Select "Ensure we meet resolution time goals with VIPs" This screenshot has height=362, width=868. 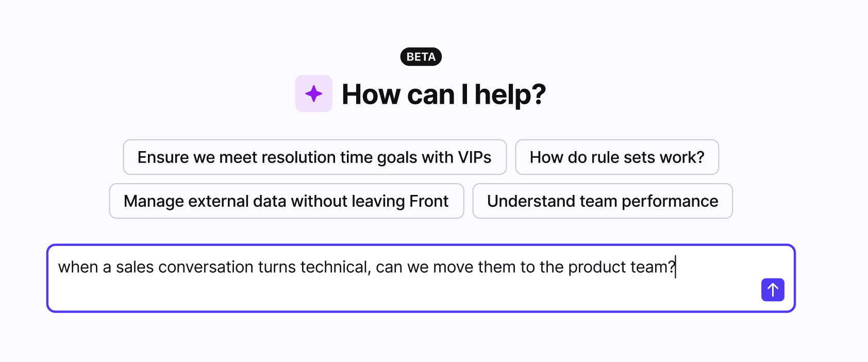click(x=314, y=157)
